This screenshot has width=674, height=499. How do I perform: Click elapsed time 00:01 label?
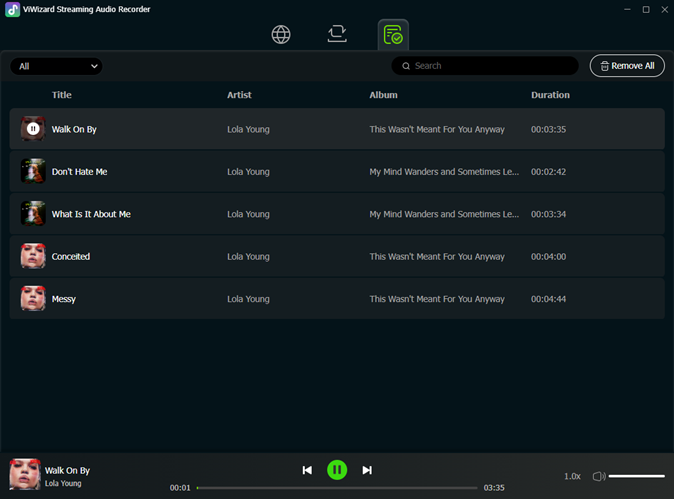pyautogui.click(x=180, y=488)
